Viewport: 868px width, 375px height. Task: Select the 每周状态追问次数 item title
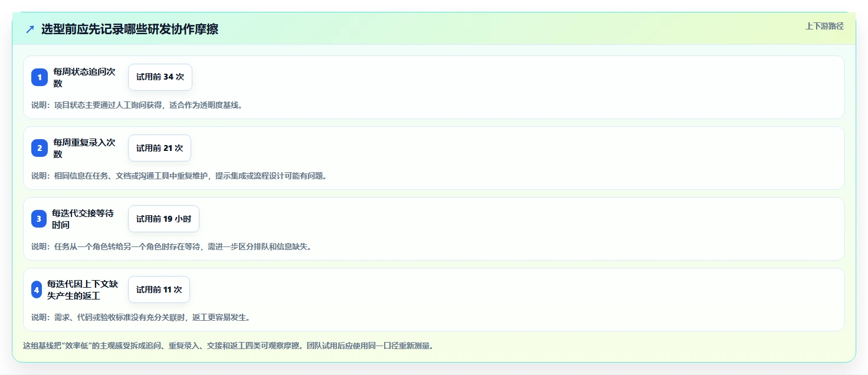click(x=84, y=77)
